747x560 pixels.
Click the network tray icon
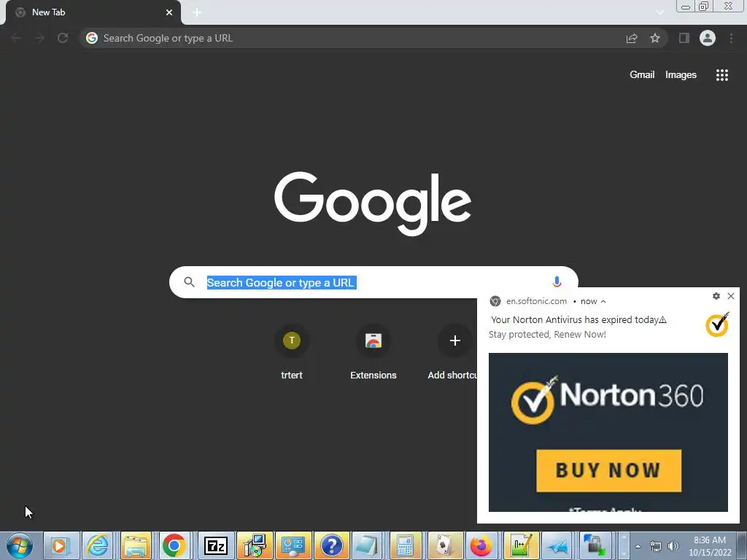pos(656,546)
